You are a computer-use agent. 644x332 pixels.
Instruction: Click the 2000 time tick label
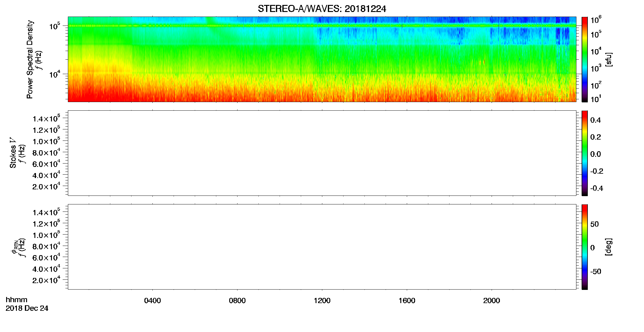tap(492, 301)
